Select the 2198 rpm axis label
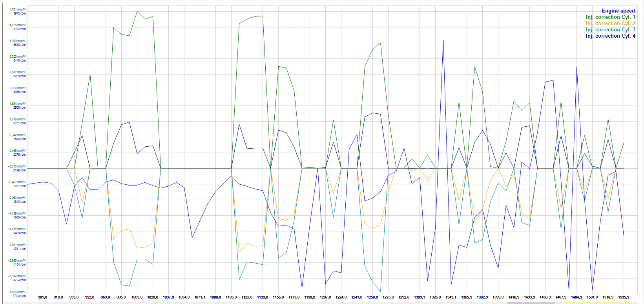644x304 pixels. (19, 170)
